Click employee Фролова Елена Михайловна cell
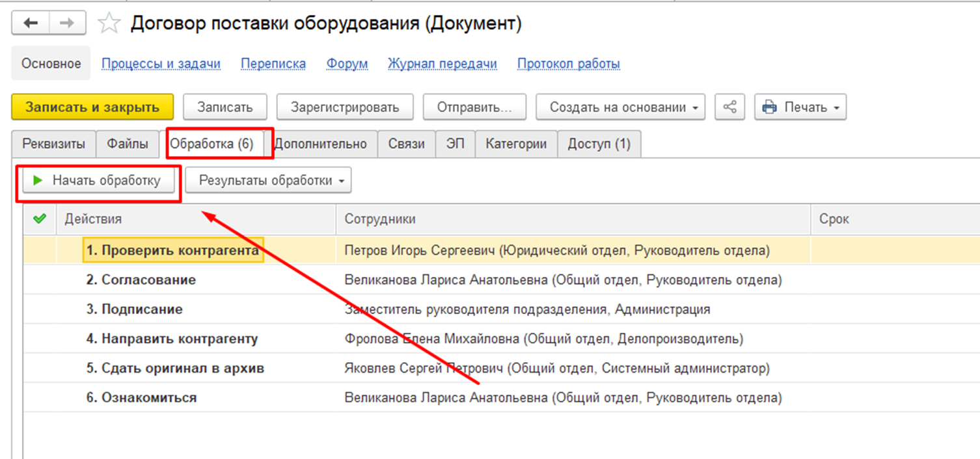The height and width of the screenshot is (459, 980). (x=573, y=339)
